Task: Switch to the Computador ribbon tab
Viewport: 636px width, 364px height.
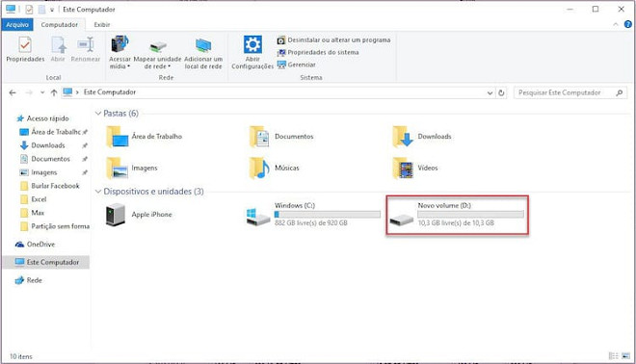Action: click(59, 25)
